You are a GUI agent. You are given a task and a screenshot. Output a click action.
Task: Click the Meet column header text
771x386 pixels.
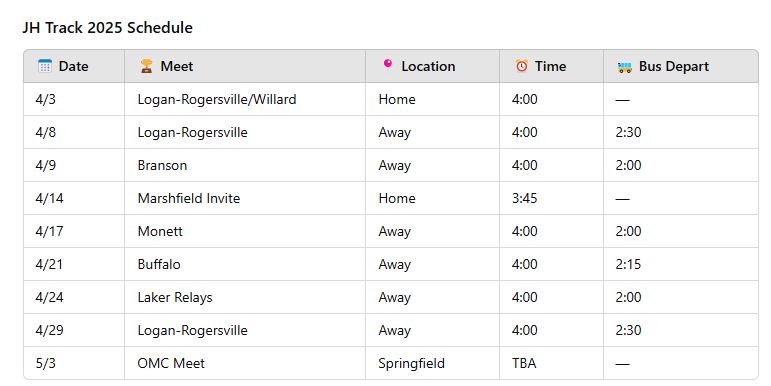pos(177,66)
